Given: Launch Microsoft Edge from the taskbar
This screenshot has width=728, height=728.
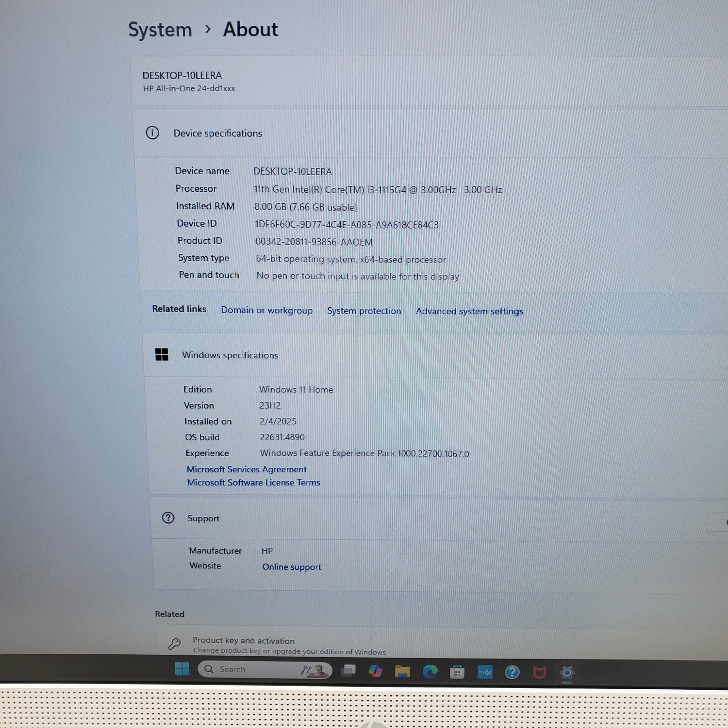Looking at the screenshot, I should coord(430,672).
